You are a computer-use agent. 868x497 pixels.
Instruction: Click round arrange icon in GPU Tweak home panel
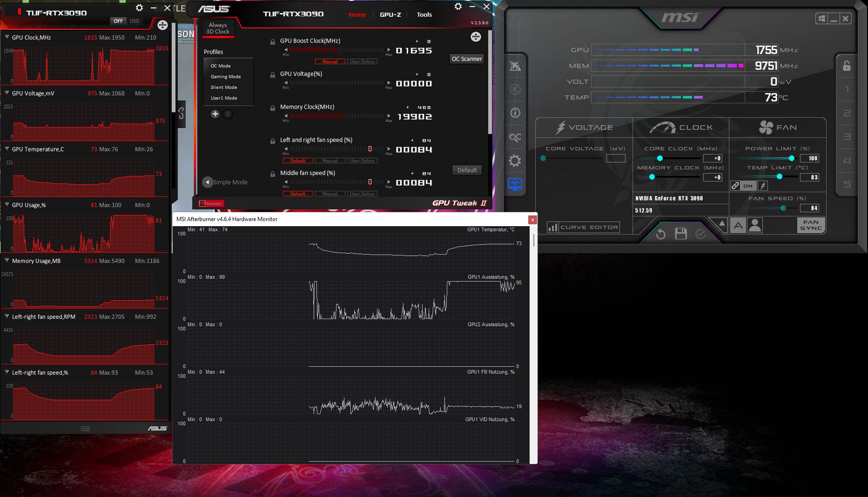[x=476, y=37]
